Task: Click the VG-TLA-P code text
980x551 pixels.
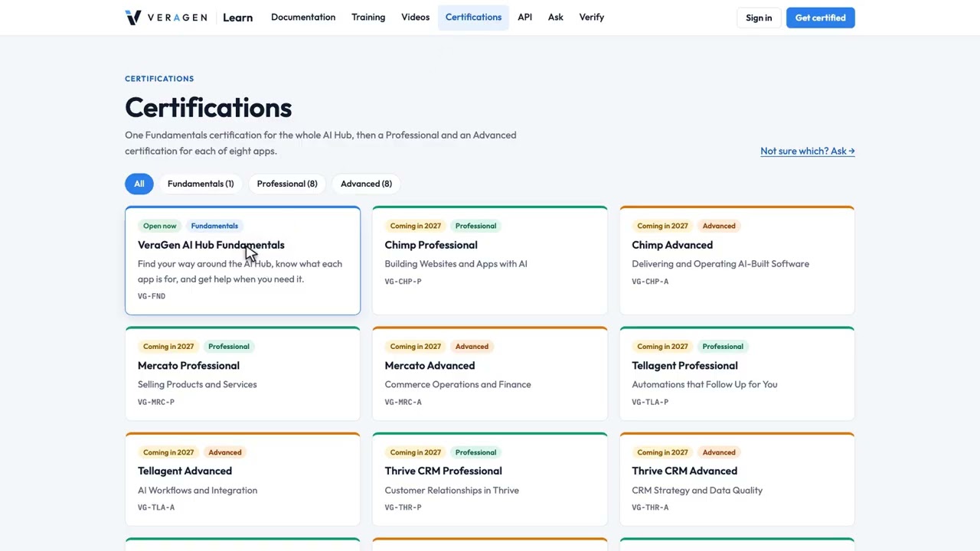Action: 650,402
